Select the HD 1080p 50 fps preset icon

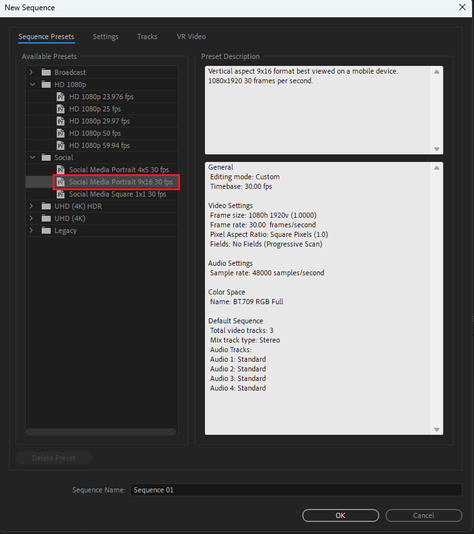(61, 133)
